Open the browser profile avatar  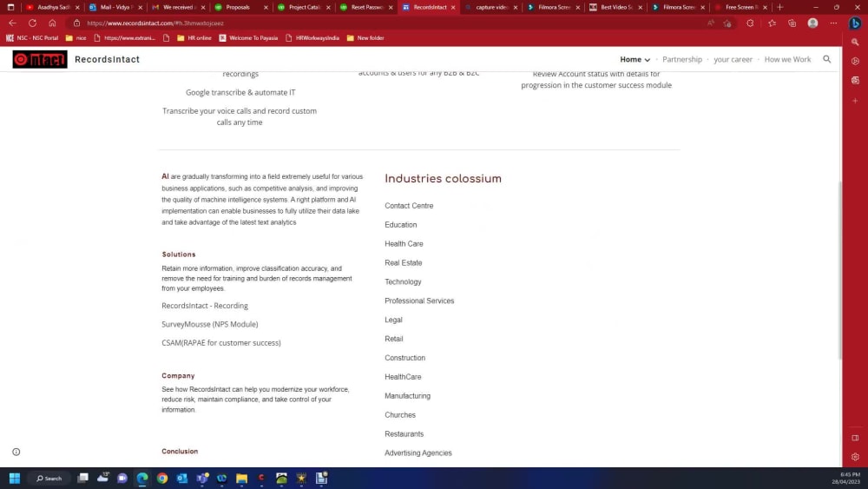812,23
